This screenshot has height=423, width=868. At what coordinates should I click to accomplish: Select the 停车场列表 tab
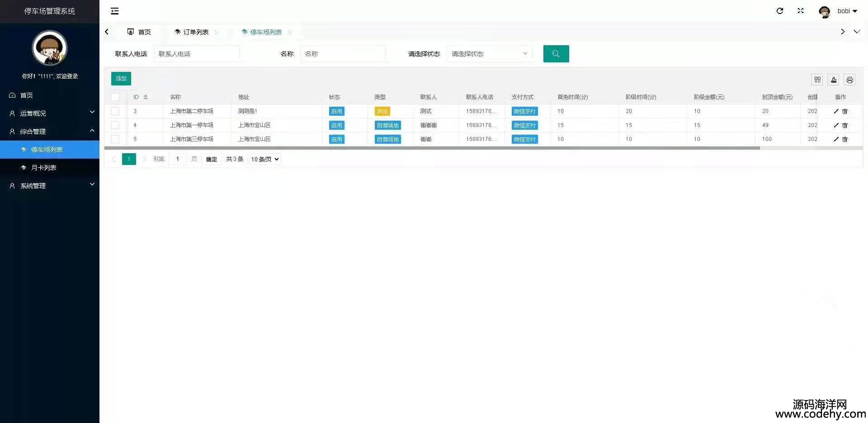[x=262, y=32]
